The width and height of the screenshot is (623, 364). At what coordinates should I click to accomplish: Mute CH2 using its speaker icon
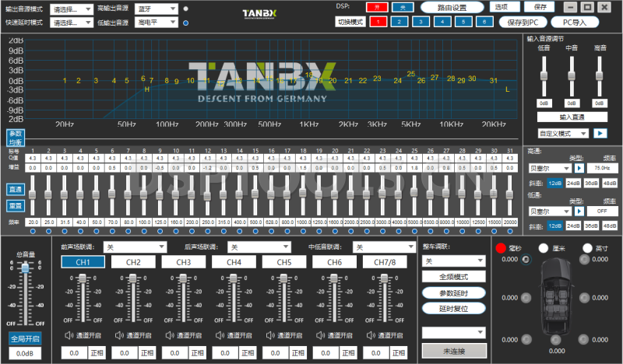119,335
